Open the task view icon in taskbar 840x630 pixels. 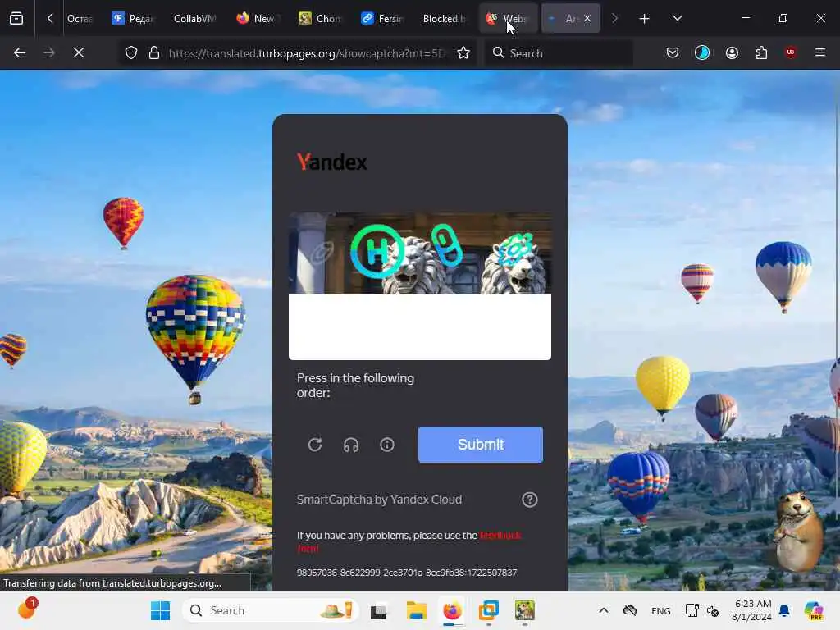coord(379,610)
